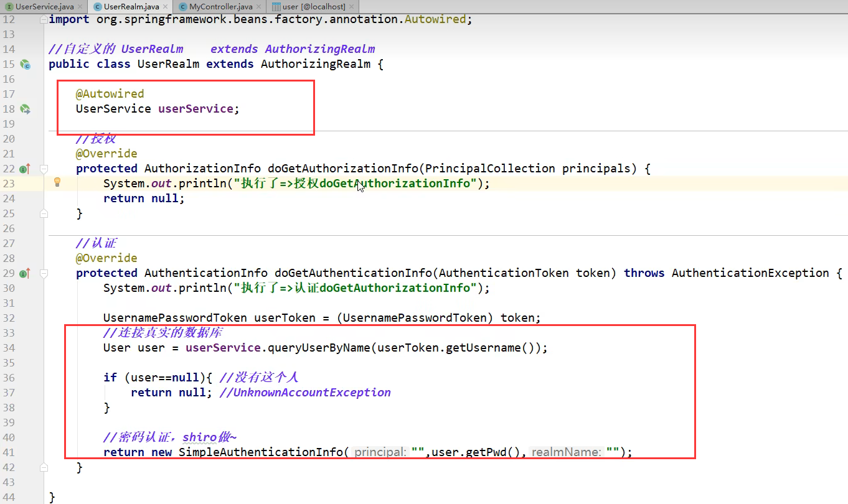This screenshot has height=504, width=848.
Task: Select the UserRealm.java editor tab
Action: [x=131, y=6]
